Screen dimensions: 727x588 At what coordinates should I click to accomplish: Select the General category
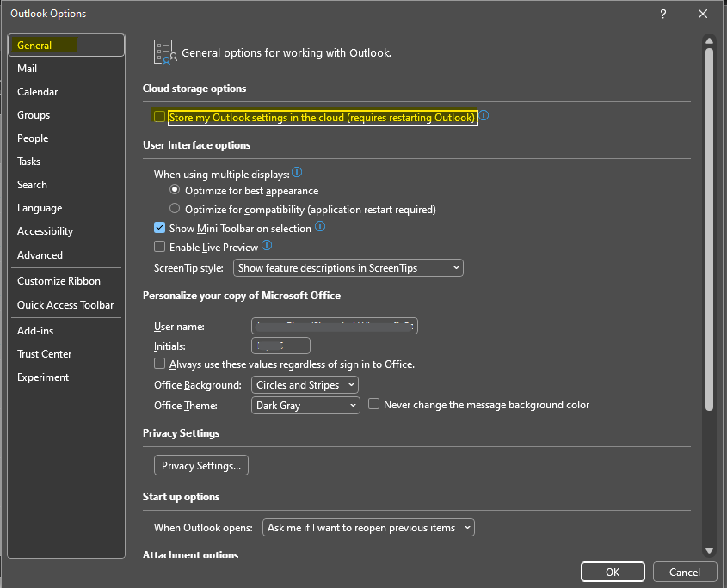point(66,45)
